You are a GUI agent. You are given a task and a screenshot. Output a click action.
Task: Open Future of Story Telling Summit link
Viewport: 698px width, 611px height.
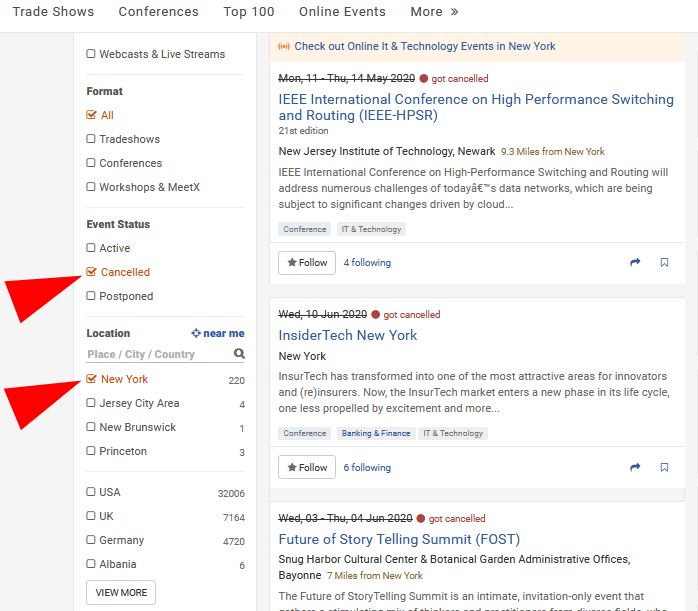pos(399,539)
